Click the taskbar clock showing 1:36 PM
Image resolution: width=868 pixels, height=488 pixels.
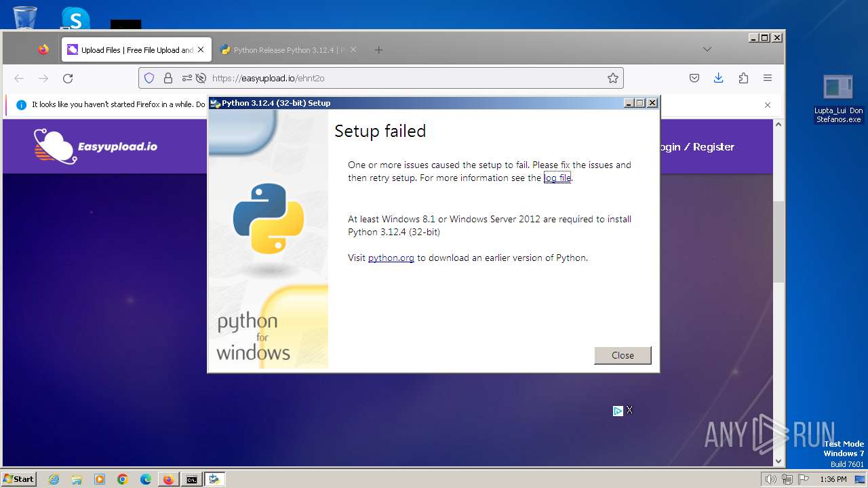coord(833,479)
